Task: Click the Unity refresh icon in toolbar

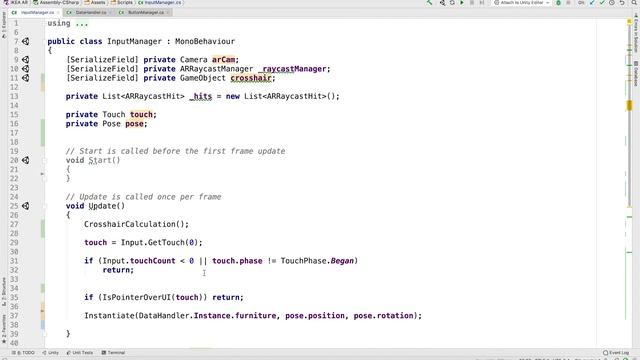Action: 452,2
